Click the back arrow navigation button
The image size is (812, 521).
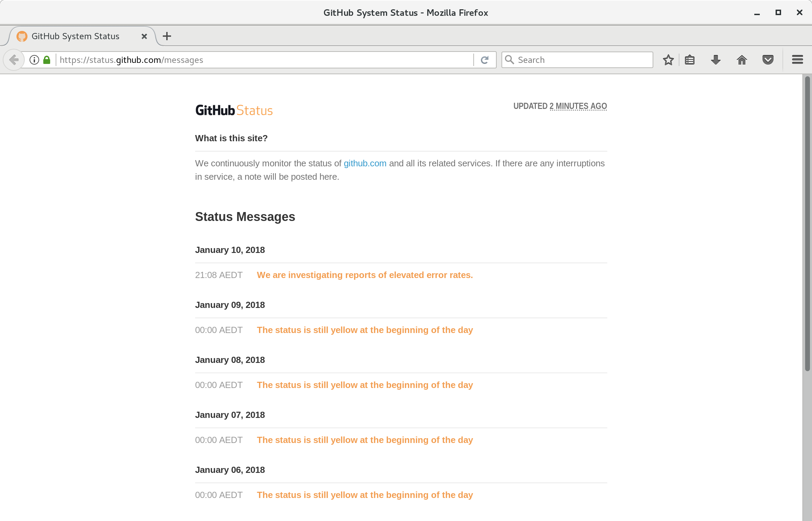[14, 60]
